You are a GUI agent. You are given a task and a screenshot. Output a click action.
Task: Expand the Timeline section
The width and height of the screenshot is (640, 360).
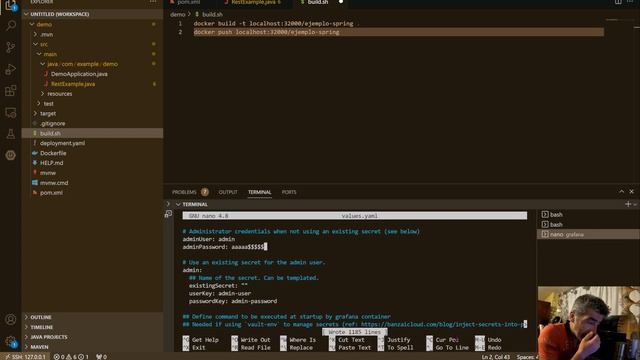tap(92, 327)
